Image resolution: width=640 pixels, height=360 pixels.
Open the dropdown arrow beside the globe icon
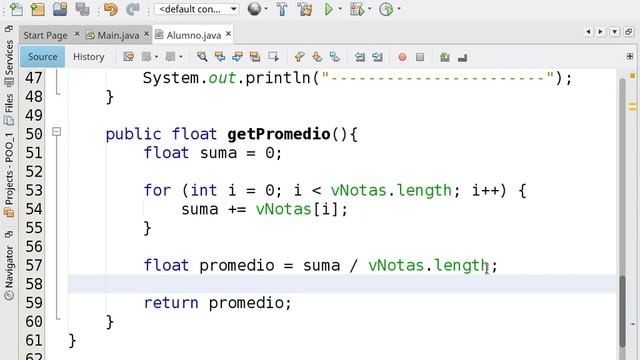[266, 9]
